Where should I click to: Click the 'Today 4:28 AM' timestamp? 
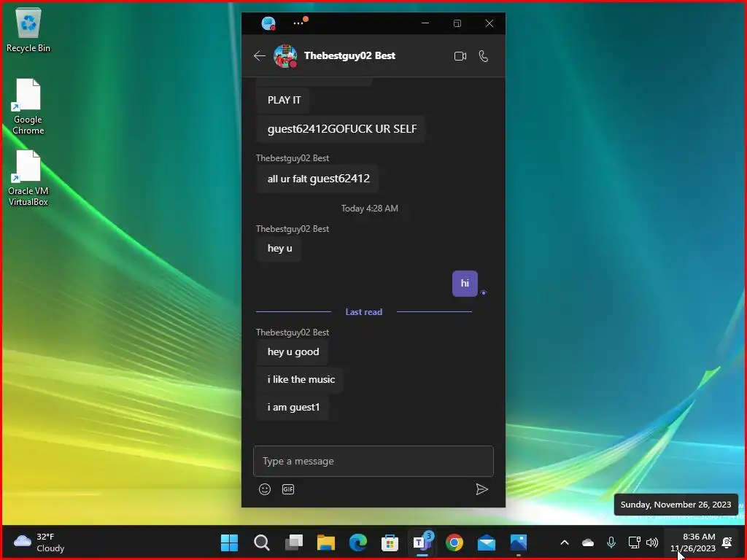[x=370, y=209]
